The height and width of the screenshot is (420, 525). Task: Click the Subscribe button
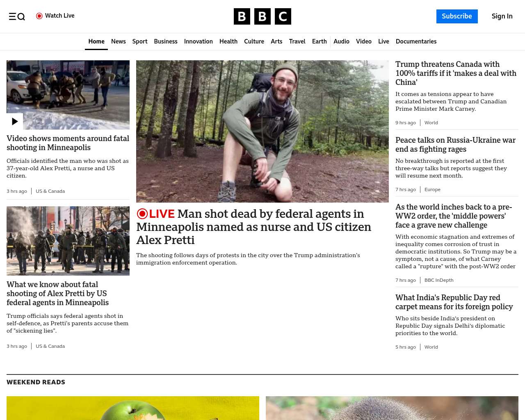(x=457, y=16)
